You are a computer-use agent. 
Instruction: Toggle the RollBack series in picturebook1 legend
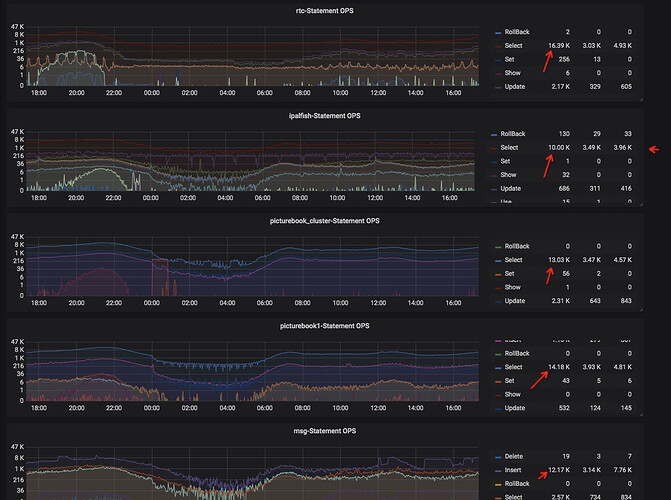(x=517, y=353)
